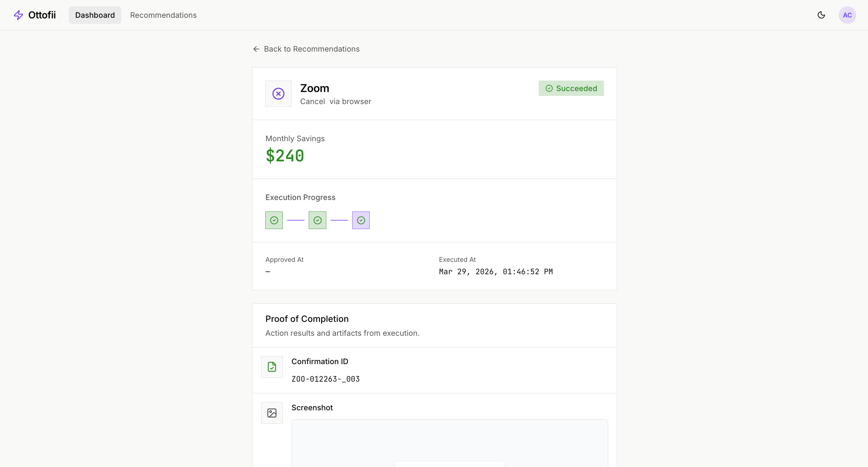
Task: Click the Executed At timestamp
Action: pyautogui.click(x=496, y=272)
